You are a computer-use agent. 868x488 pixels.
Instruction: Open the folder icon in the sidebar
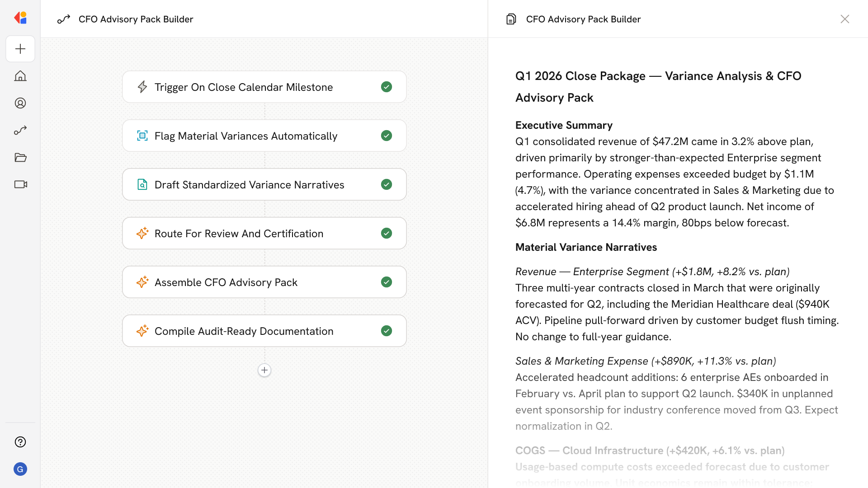coord(20,157)
